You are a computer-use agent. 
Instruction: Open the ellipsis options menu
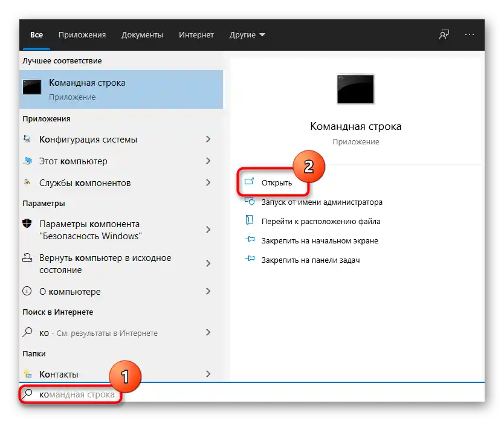[470, 34]
